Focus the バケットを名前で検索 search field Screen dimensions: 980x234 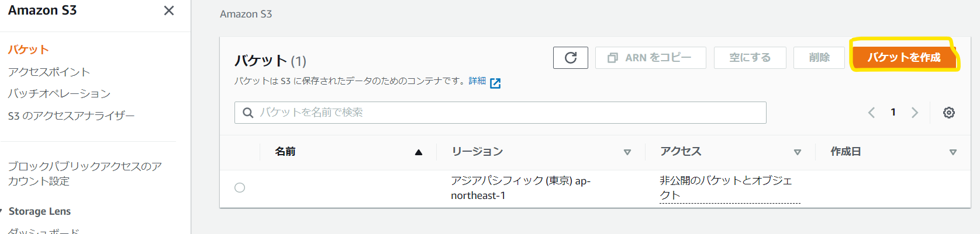[x=500, y=113]
